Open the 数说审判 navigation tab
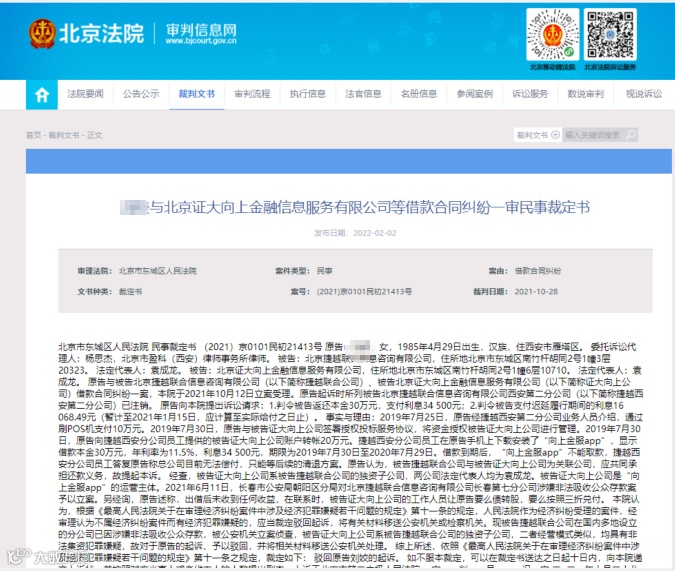The height and width of the screenshot is (571, 675). (x=585, y=94)
